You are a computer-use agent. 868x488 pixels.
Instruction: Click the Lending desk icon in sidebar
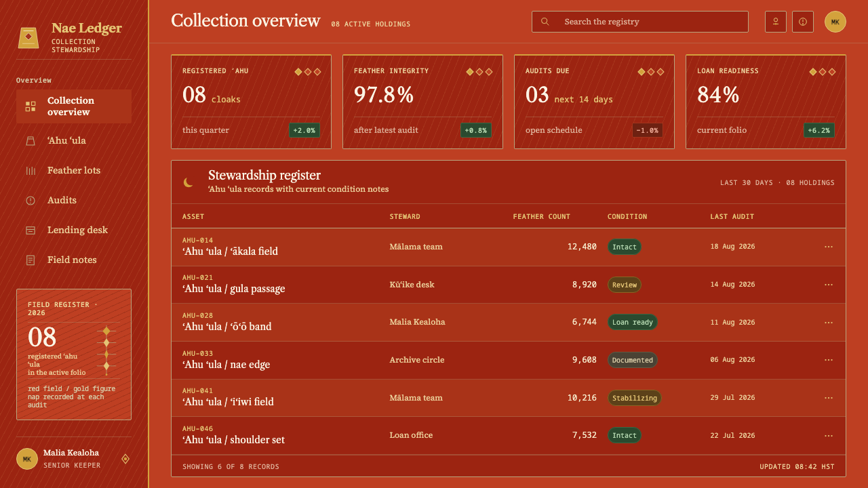coord(31,230)
